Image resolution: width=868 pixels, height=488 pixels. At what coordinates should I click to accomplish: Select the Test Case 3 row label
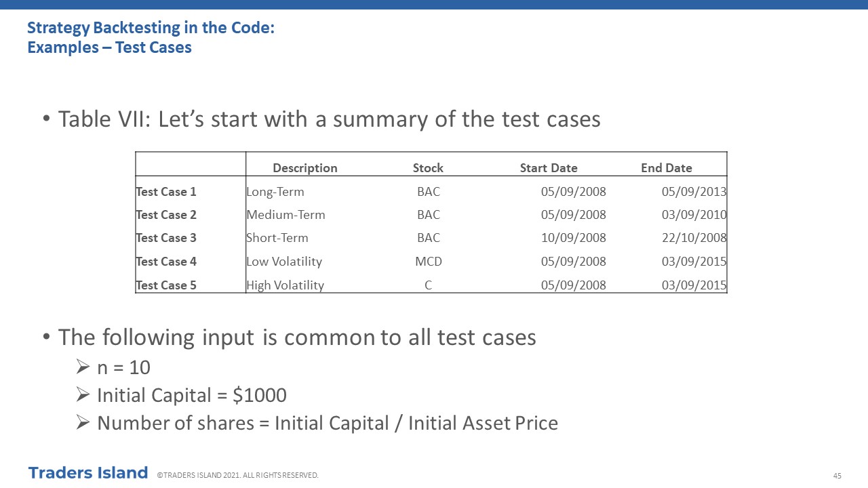coord(166,238)
